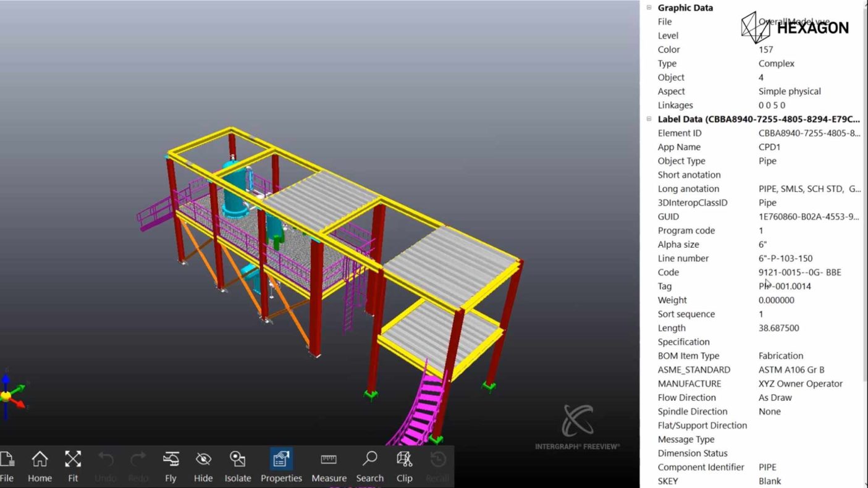Select the Line number value 6"-P-103-150
The width and height of the screenshot is (868, 488).
click(x=785, y=258)
